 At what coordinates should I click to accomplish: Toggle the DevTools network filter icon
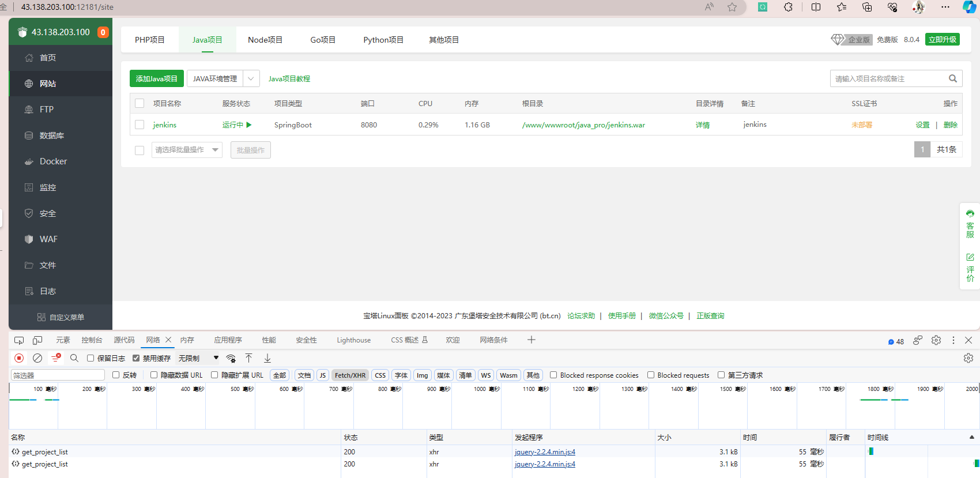56,358
